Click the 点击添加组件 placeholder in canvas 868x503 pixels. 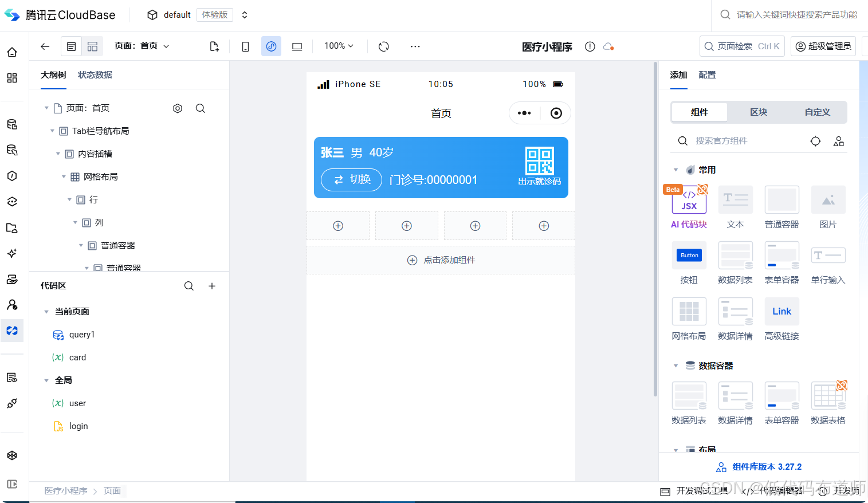click(x=441, y=260)
